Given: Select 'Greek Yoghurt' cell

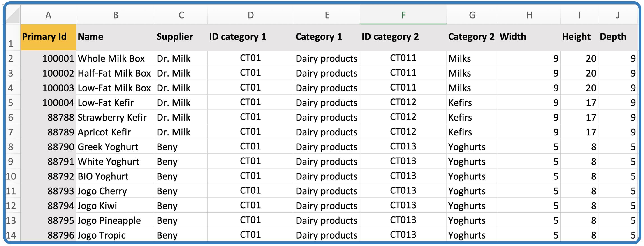Looking at the screenshot, I should point(116,146).
